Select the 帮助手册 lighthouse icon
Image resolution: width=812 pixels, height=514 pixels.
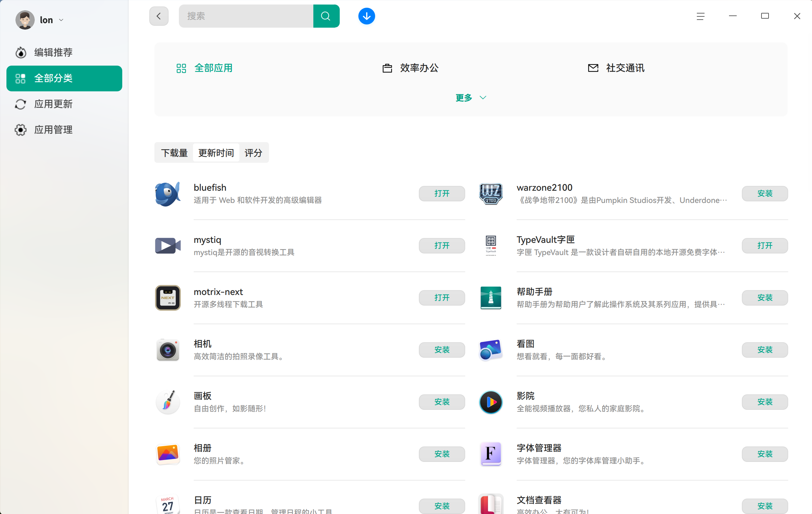click(491, 298)
